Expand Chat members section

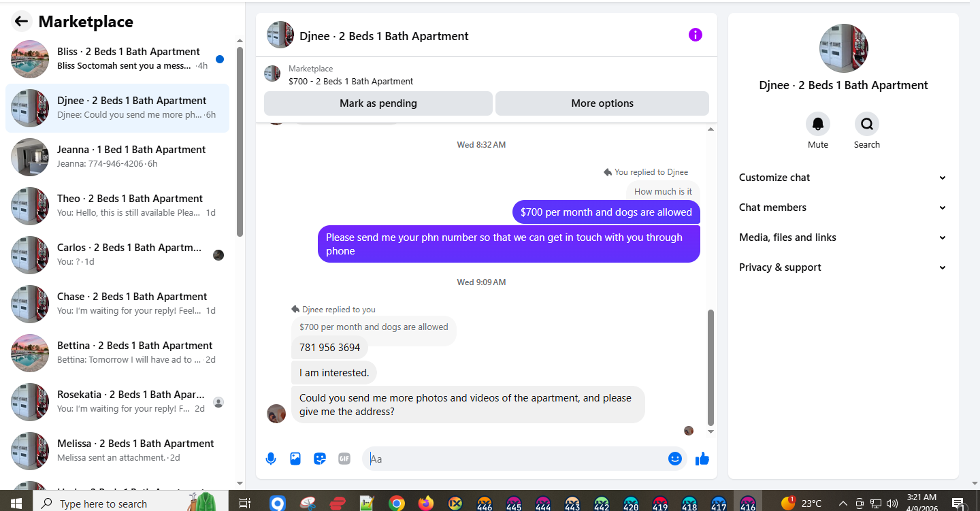point(843,208)
